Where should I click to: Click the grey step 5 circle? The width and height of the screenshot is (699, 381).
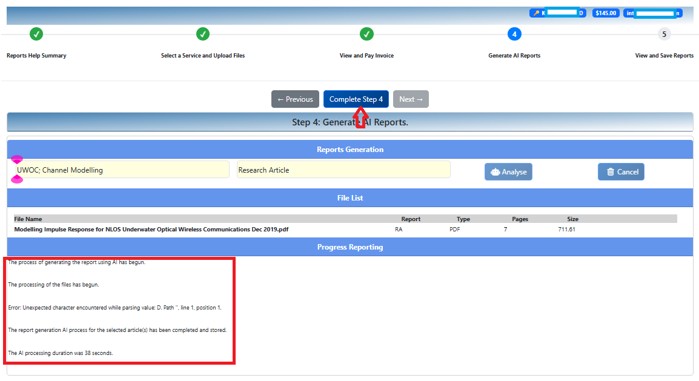tap(664, 34)
